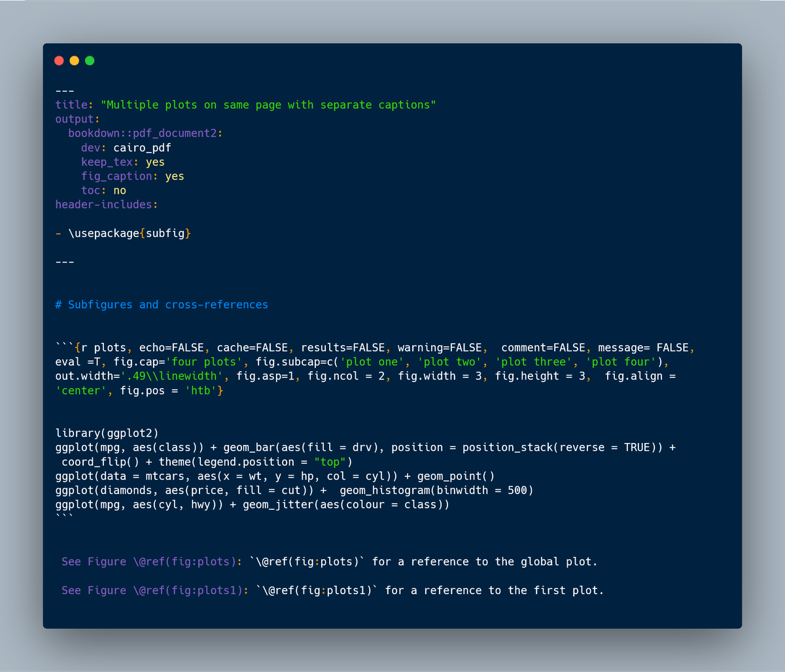This screenshot has height=672, width=785.
Task: Click the "fig_caption: yes" line
Action: (133, 177)
